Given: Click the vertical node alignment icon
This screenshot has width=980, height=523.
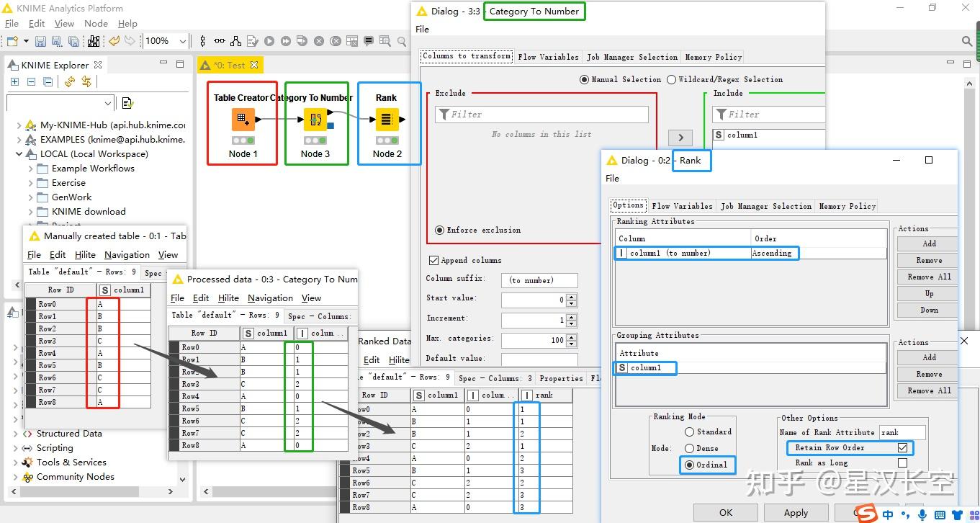Looking at the screenshot, I should [x=203, y=42].
